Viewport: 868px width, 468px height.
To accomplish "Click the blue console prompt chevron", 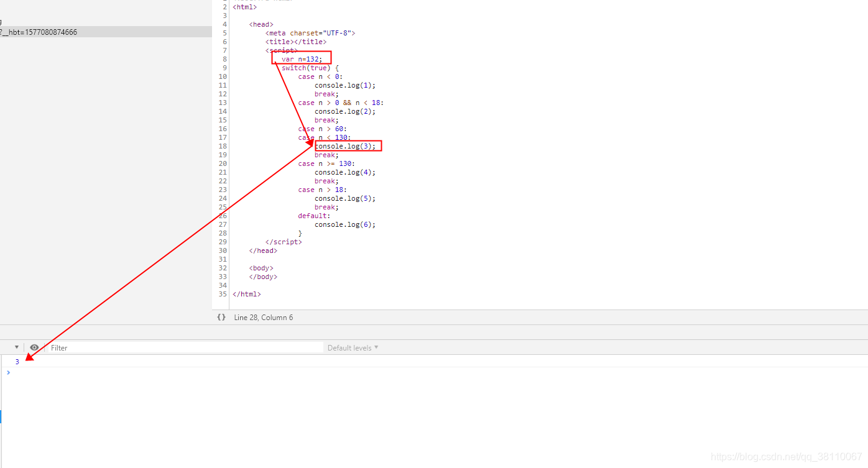I will pos(8,372).
